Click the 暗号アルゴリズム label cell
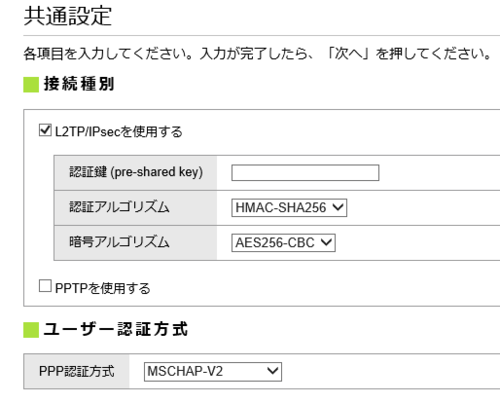Image resolution: width=500 pixels, height=403 pixels. [136, 243]
